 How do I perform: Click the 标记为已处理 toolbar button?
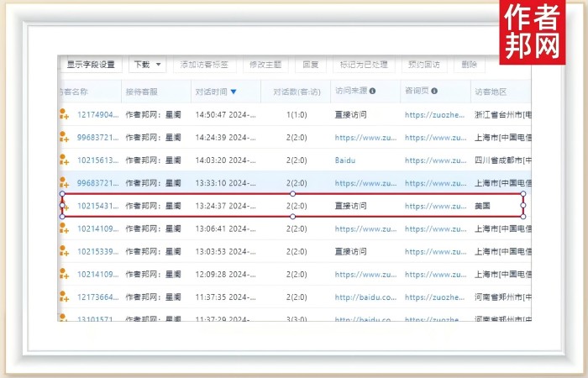363,65
